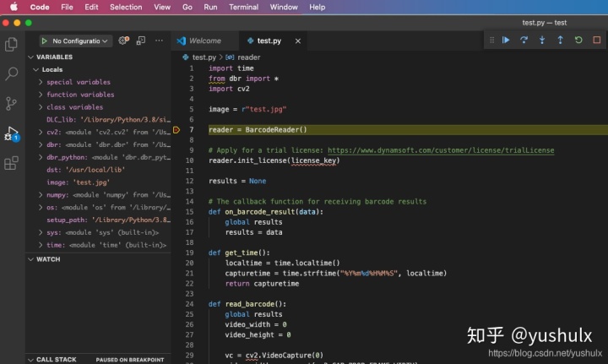Select the image 'test.jpg' variable
608x364 pixels.
99,182
